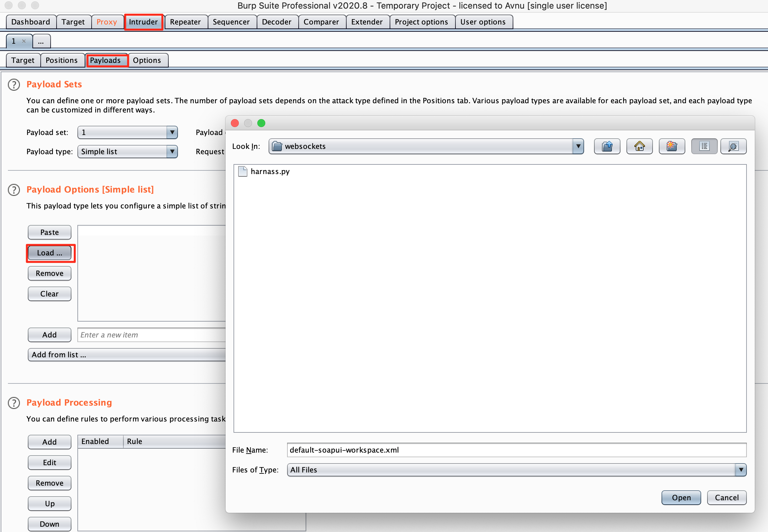Open the Extender tab
The height and width of the screenshot is (532, 768).
[x=367, y=22]
